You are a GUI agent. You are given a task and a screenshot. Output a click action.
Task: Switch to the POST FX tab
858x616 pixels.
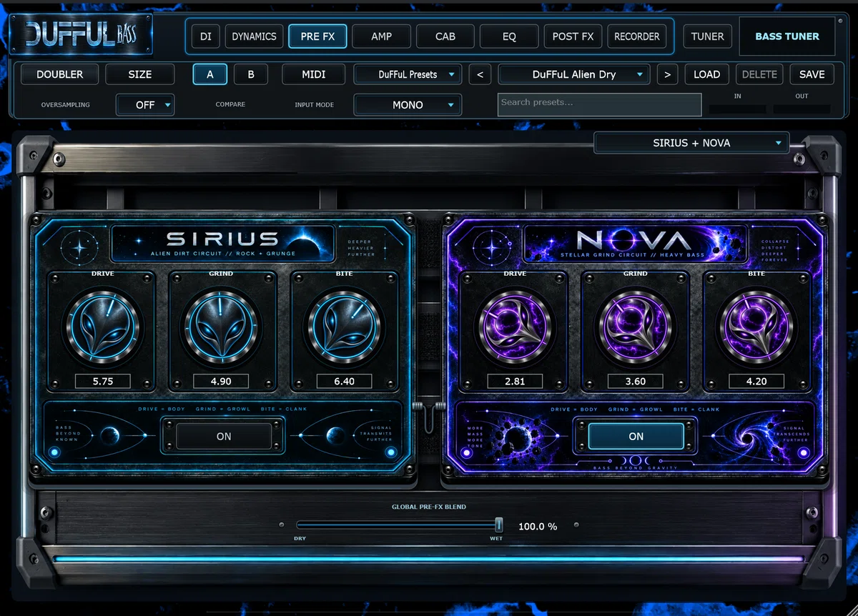[x=573, y=36]
